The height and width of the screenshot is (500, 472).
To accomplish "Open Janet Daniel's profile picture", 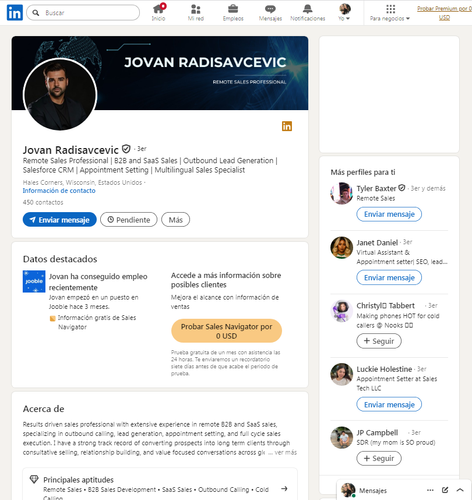I will point(342,247).
